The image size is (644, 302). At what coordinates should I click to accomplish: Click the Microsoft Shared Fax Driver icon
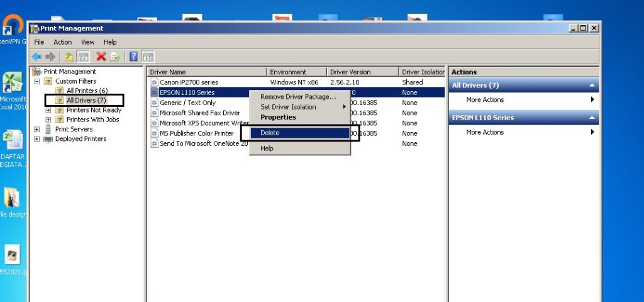(x=154, y=113)
